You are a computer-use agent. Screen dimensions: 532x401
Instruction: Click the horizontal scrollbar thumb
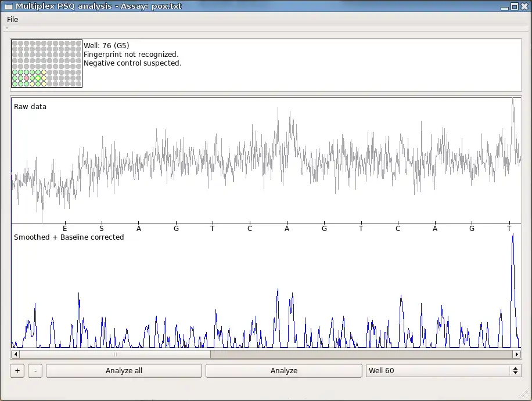pos(114,354)
